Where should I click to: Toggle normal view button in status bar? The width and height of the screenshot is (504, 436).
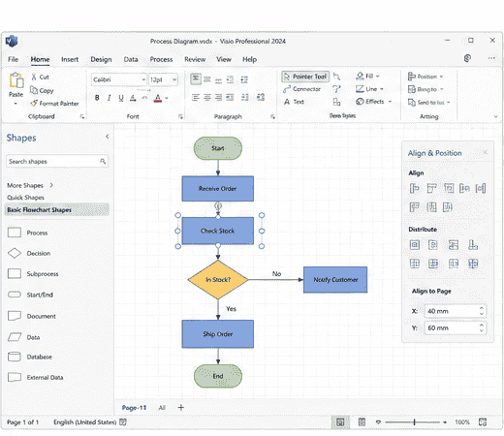(x=340, y=422)
